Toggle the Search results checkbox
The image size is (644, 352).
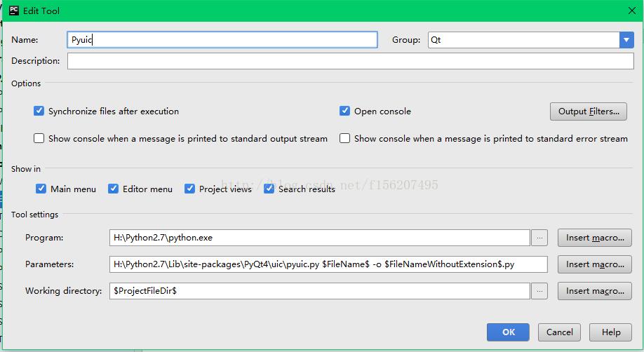point(269,189)
